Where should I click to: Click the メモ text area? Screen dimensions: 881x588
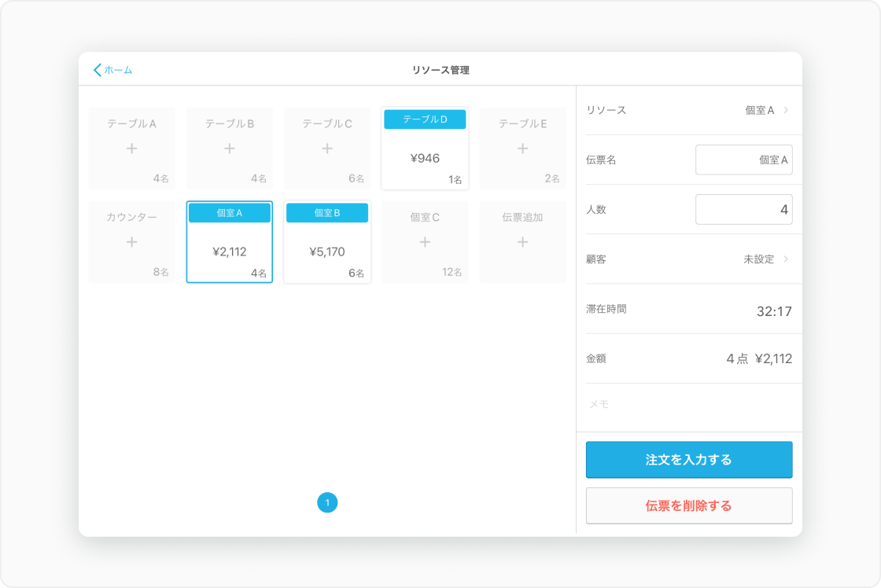(688, 405)
